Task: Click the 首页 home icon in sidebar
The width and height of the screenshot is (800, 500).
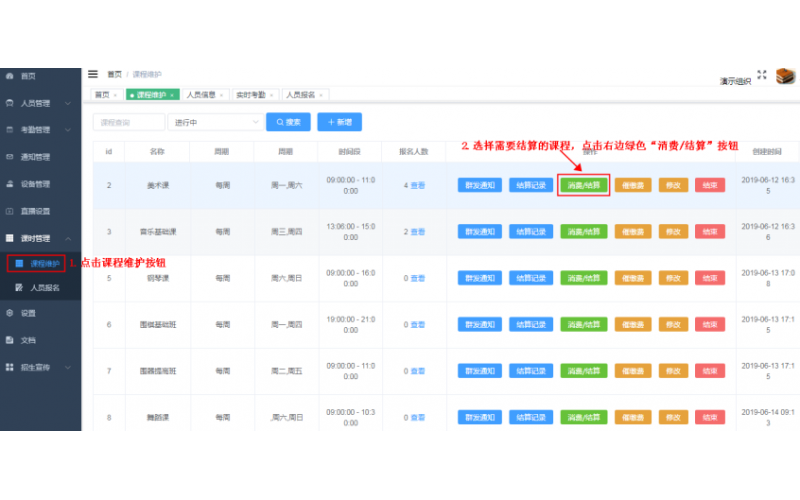Action: pos(10,76)
